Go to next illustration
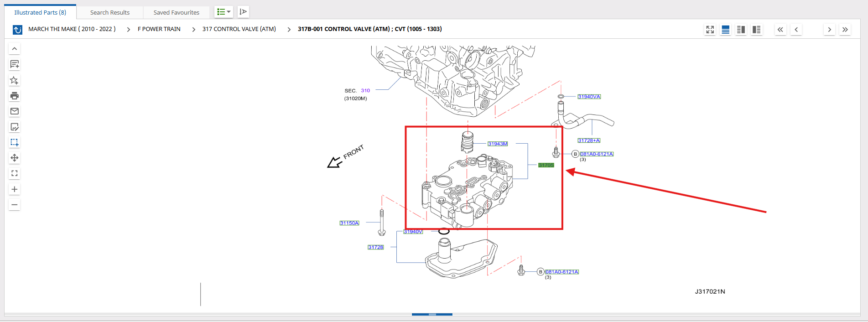868x322 pixels. coord(830,30)
